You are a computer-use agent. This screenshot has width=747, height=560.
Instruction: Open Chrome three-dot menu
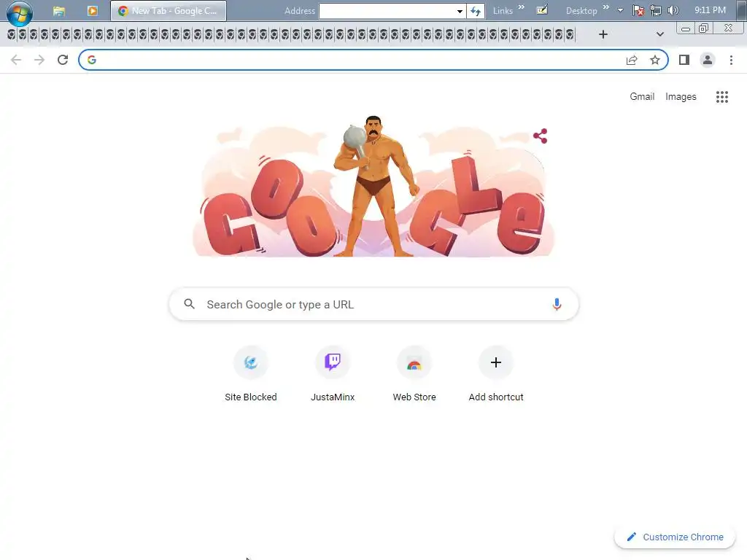[x=731, y=60]
